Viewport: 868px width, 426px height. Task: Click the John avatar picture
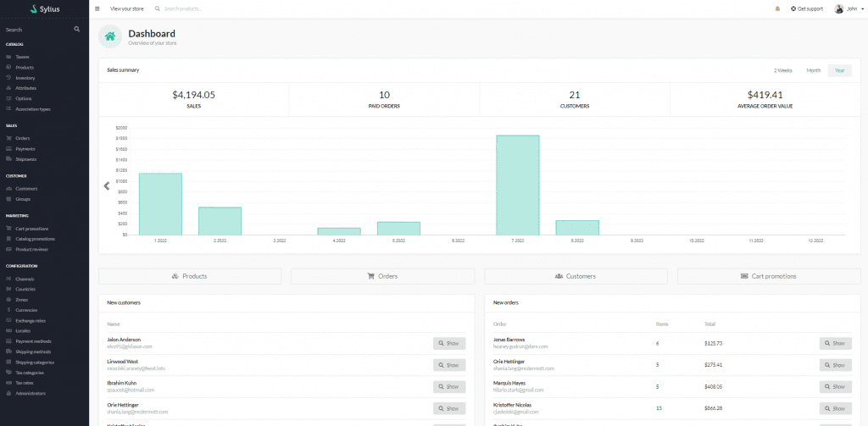coord(839,8)
